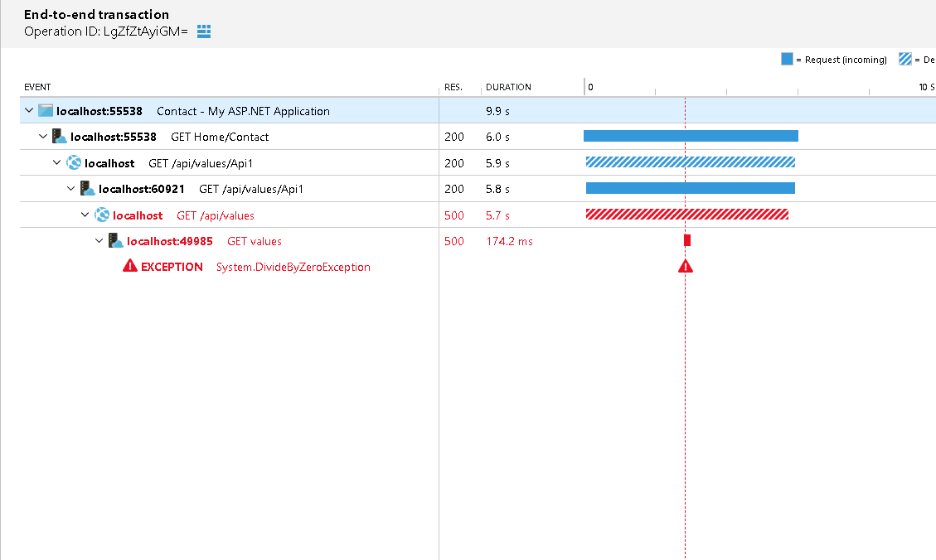Collapse the failed GET /api/values row
This screenshot has height=560, width=936.
tap(85, 215)
